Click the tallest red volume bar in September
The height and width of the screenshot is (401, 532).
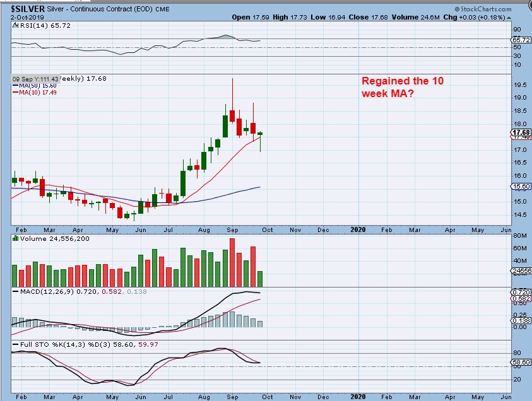(232, 263)
